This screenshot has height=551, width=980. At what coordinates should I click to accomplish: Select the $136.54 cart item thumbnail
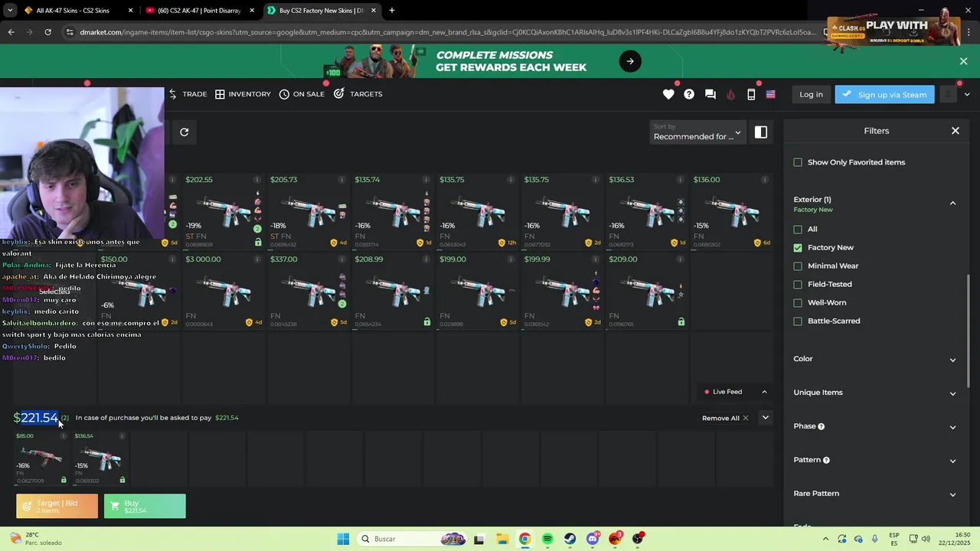pos(100,458)
